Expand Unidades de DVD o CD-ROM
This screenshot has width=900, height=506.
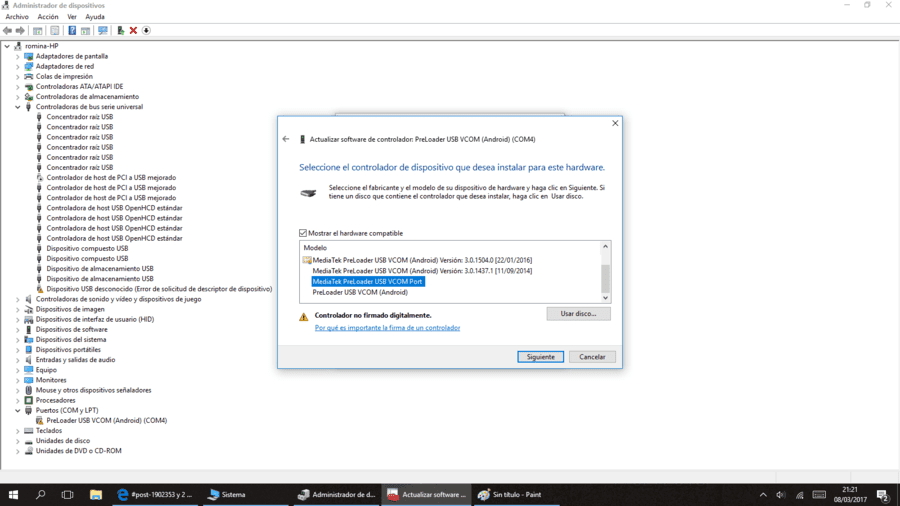[x=17, y=451]
